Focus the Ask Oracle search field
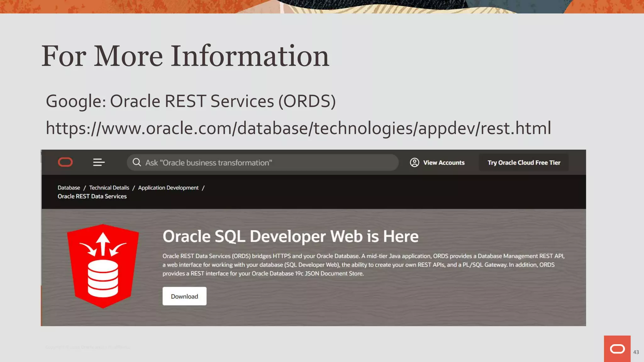The width and height of the screenshot is (644, 362). pos(263,162)
